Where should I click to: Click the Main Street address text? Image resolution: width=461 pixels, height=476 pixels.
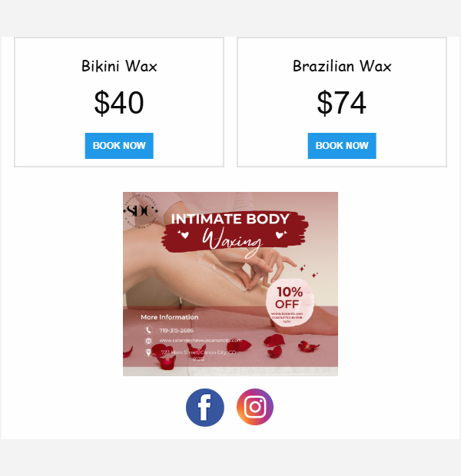[x=198, y=355]
